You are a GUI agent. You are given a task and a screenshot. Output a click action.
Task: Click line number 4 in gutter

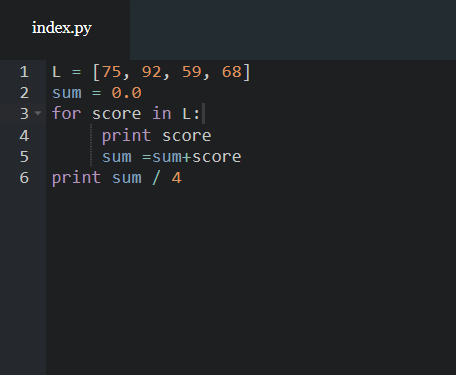(24, 136)
